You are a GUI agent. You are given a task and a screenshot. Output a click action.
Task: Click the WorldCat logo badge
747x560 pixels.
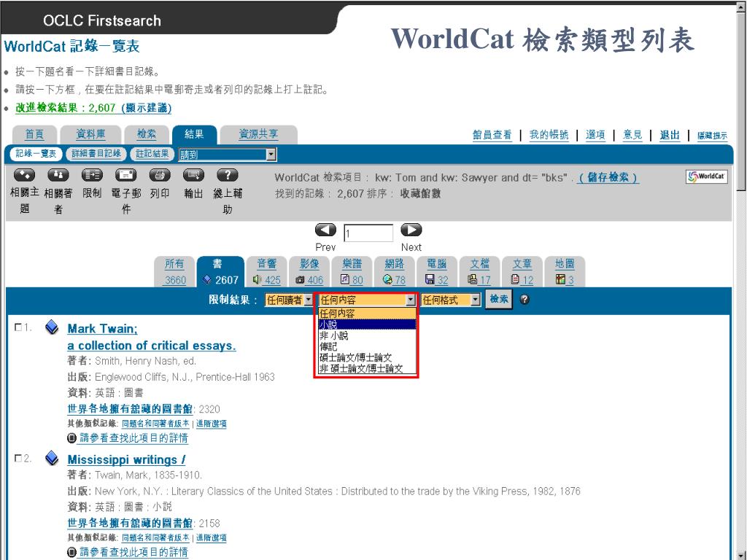706,176
